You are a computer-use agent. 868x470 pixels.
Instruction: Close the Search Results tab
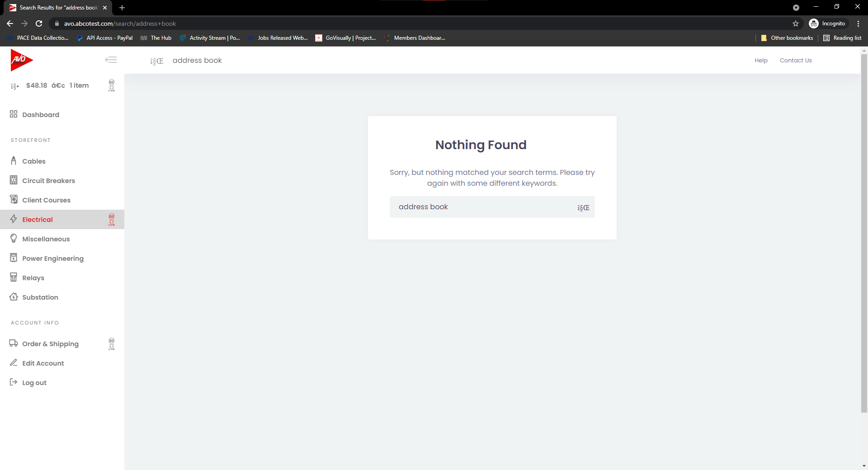pyautogui.click(x=105, y=8)
